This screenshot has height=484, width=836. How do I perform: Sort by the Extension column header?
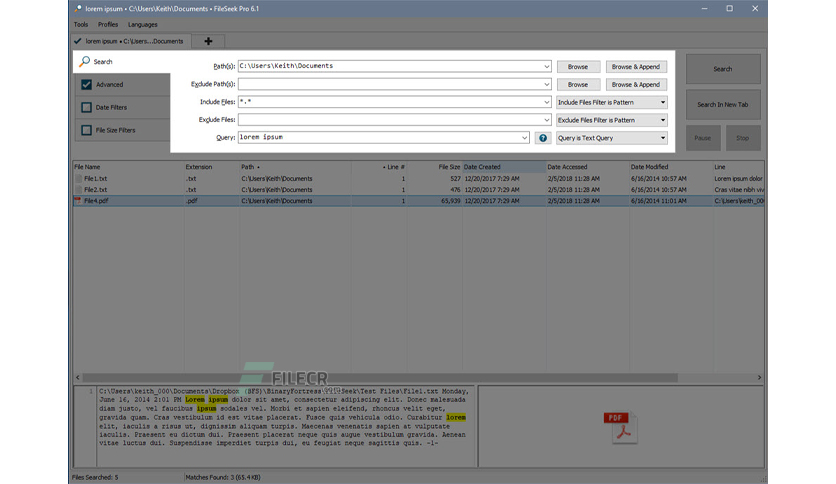211,167
